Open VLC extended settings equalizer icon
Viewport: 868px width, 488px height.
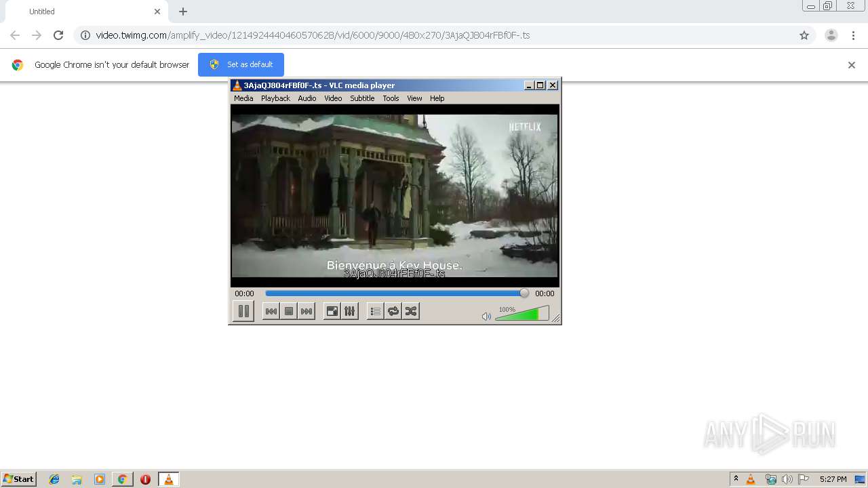[350, 311]
